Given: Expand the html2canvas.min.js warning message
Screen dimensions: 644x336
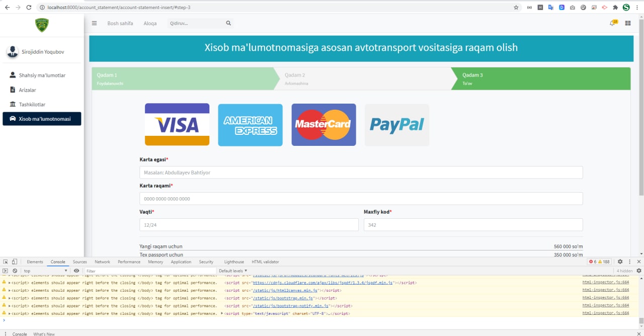Looking at the screenshot, I should 10,290.
